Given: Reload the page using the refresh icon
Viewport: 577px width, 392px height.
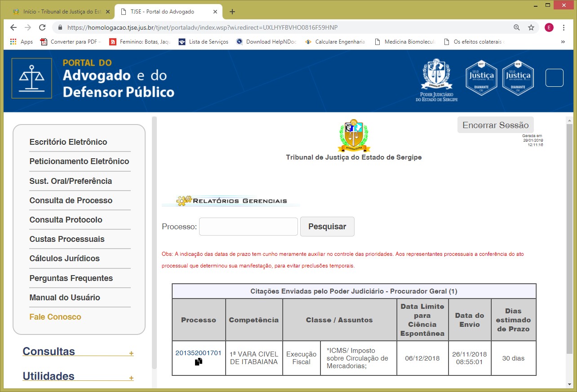Looking at the screenshot, I should [42, 27].
